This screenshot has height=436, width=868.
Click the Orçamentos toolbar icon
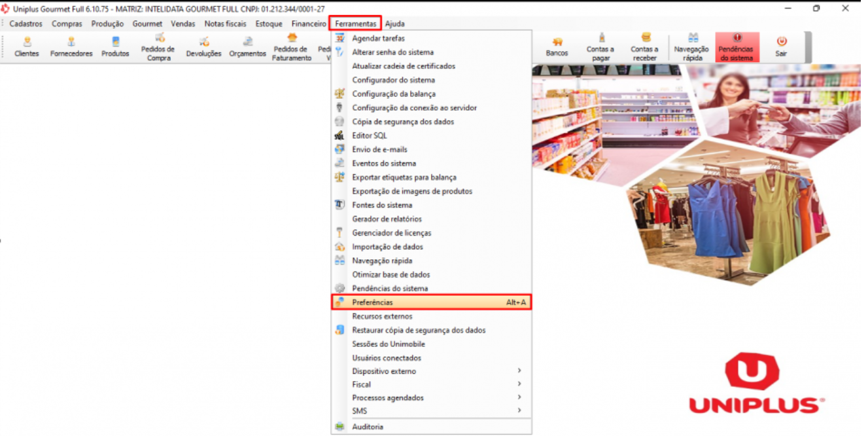tap(247, 46)
